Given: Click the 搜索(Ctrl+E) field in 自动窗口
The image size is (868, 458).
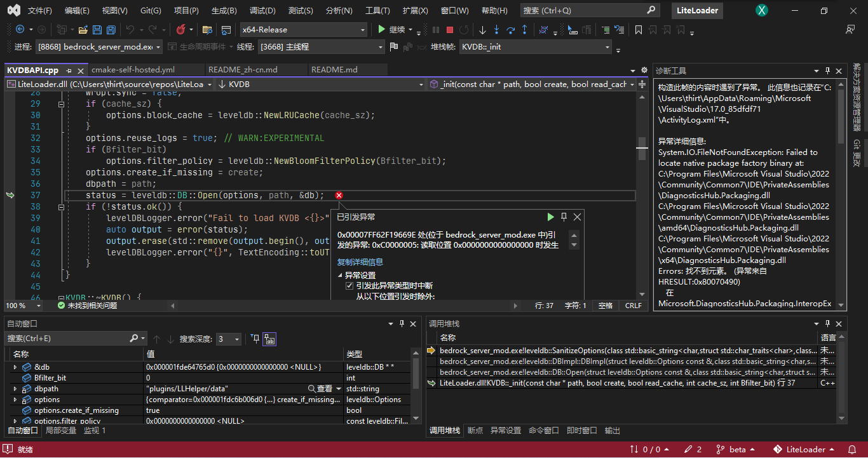Looking at the screenshot, I should point(76,339).
